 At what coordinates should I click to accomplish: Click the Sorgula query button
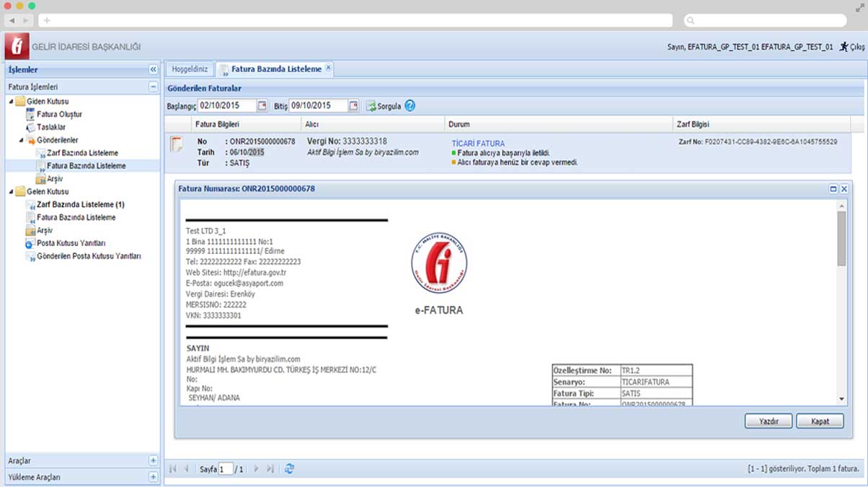coord(383,106)
